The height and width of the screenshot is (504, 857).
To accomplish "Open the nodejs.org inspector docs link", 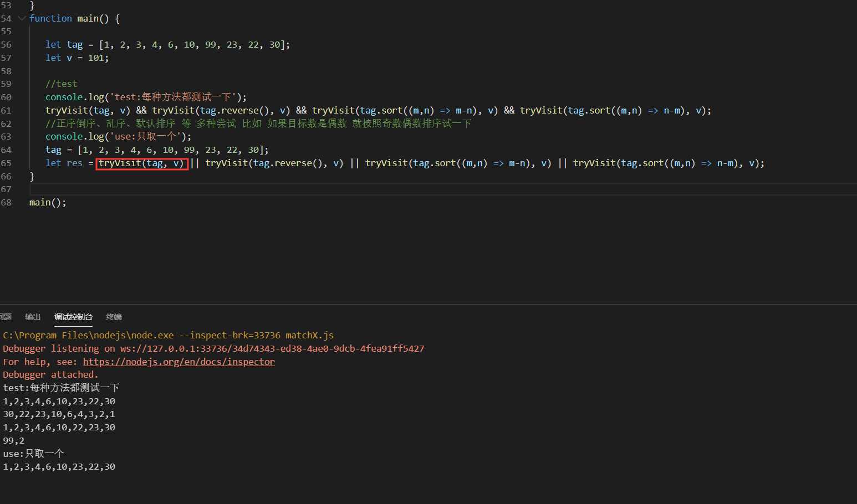I will click(x=178, y=362).
